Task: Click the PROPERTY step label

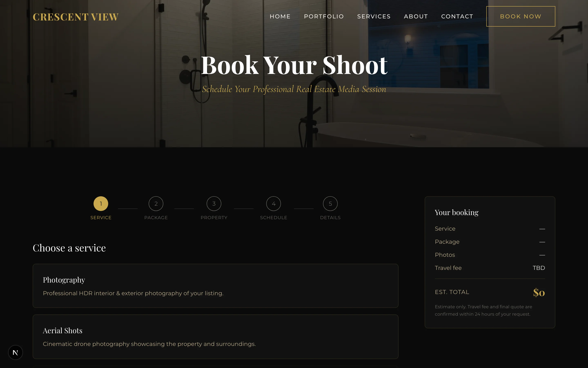Action: (x=214, y=218)
